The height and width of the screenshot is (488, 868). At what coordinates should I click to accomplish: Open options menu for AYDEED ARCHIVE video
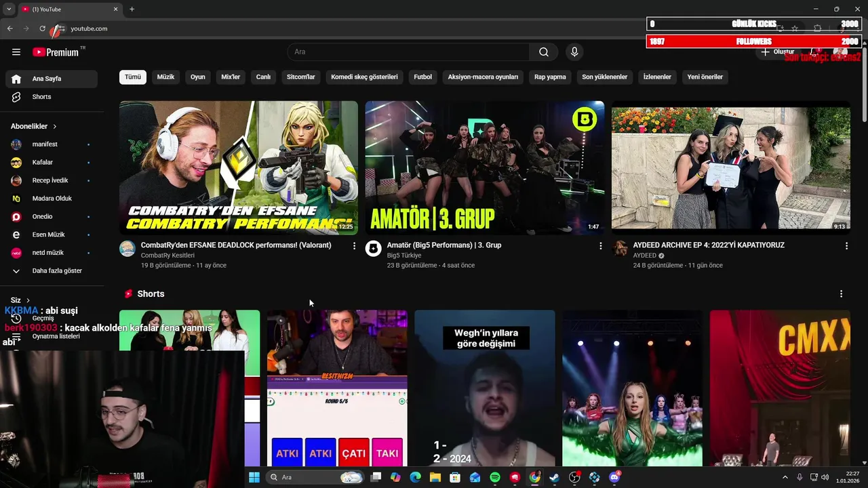point(846,246)
